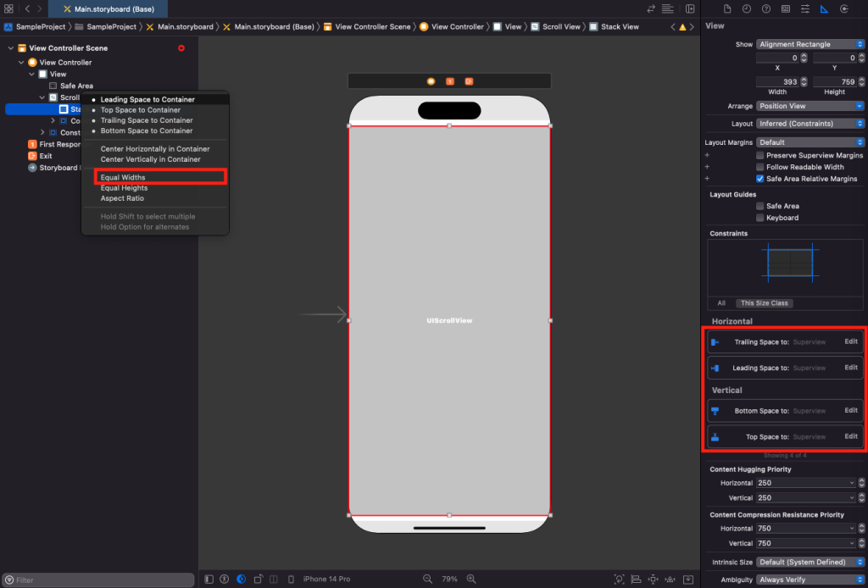Edit the Trailing Space constraint

(x=850, y=341)
